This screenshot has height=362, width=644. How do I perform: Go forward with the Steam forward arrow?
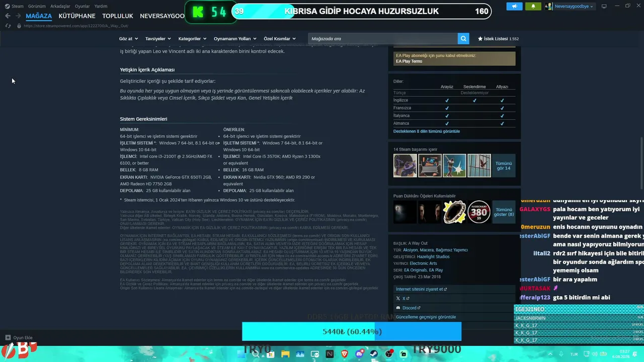18,16
